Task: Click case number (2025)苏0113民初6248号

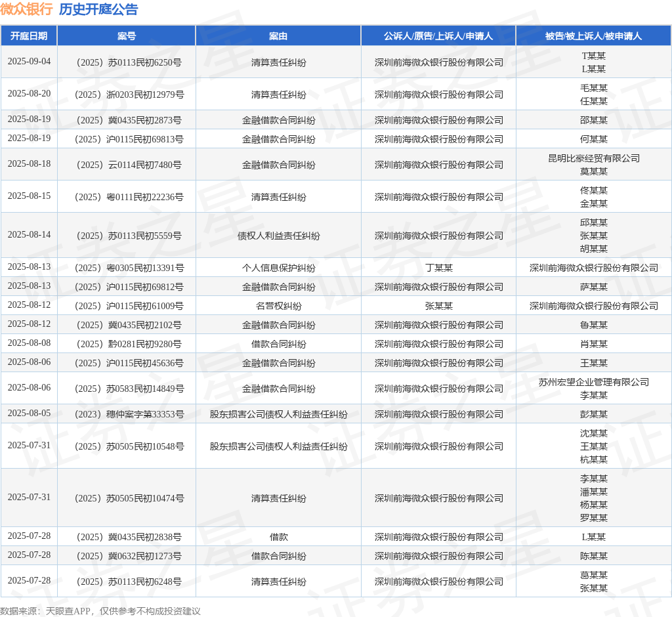Action: point(129,582)
